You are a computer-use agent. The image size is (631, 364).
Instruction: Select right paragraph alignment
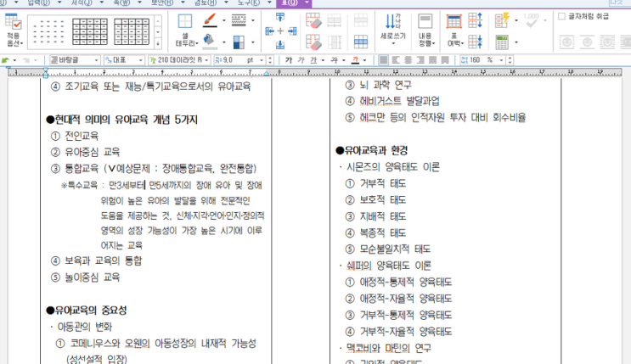click(420, 60)
